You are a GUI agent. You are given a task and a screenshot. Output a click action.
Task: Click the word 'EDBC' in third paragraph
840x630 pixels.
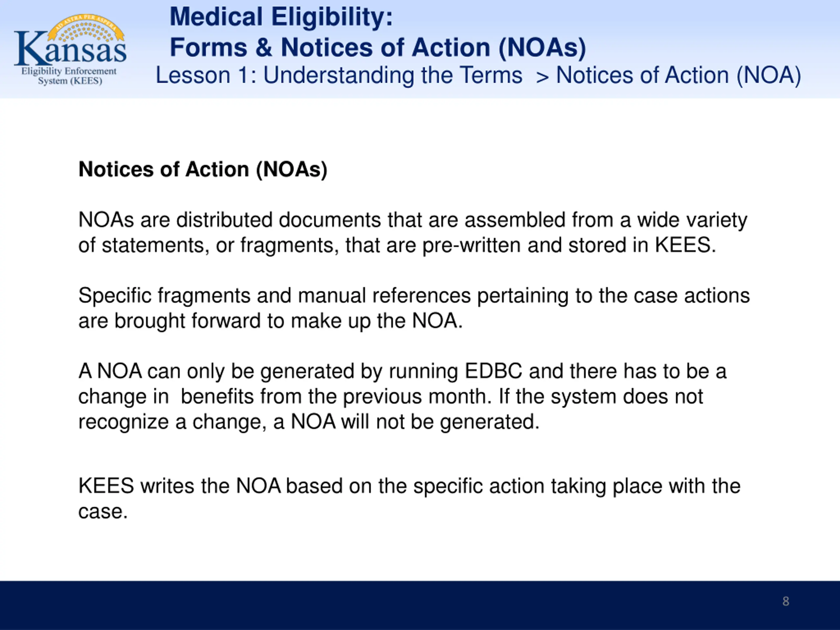(494, 371)
